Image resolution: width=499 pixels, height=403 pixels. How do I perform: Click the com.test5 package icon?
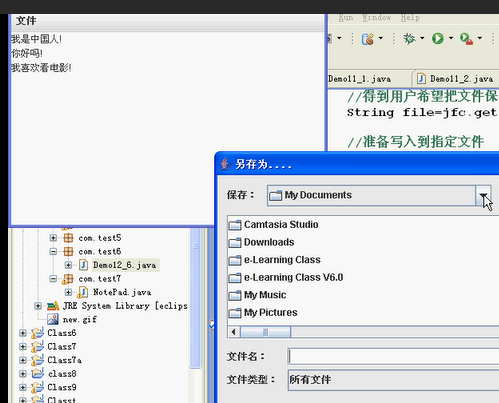tap(68, 238)
